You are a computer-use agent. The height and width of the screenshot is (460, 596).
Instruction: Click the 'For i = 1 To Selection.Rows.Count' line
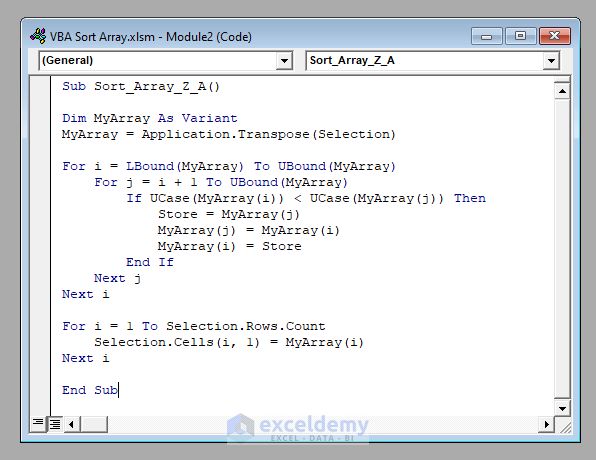click(193, 326)
